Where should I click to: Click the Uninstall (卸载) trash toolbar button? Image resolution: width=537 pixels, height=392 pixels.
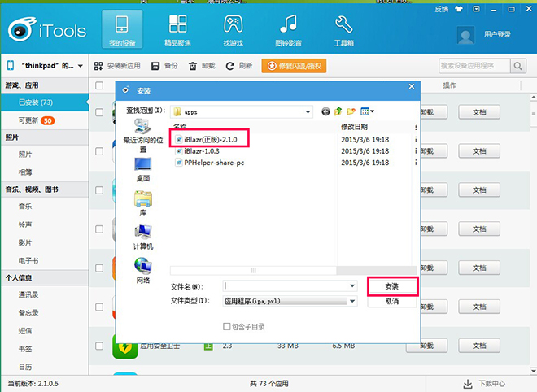tap(202, 66)
